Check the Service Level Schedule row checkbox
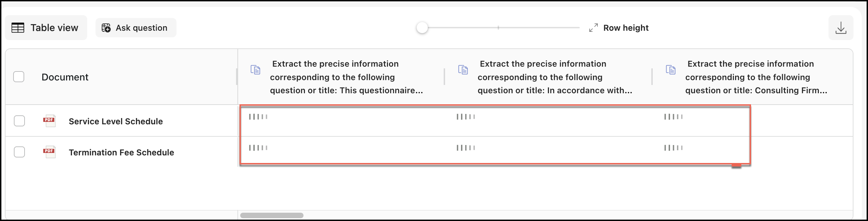The height and width of the screenshot is (221, 868). 19,121
